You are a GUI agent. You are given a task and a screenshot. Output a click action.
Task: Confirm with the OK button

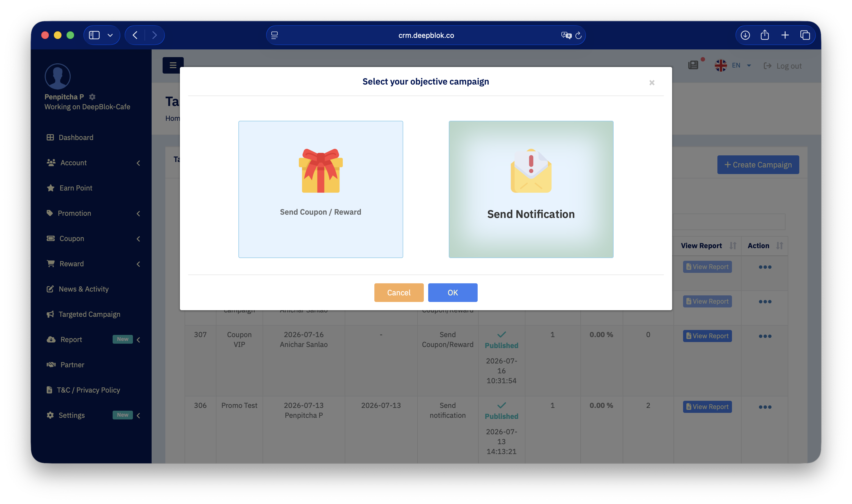pos(452,292)
